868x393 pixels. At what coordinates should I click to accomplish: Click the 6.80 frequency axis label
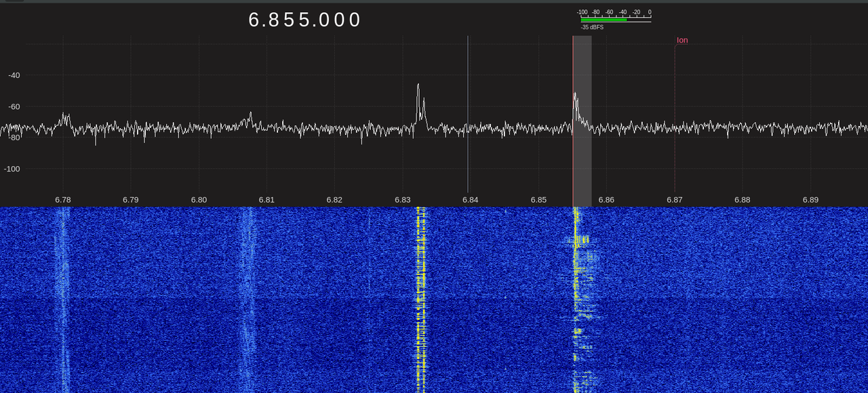pos(199,200)
